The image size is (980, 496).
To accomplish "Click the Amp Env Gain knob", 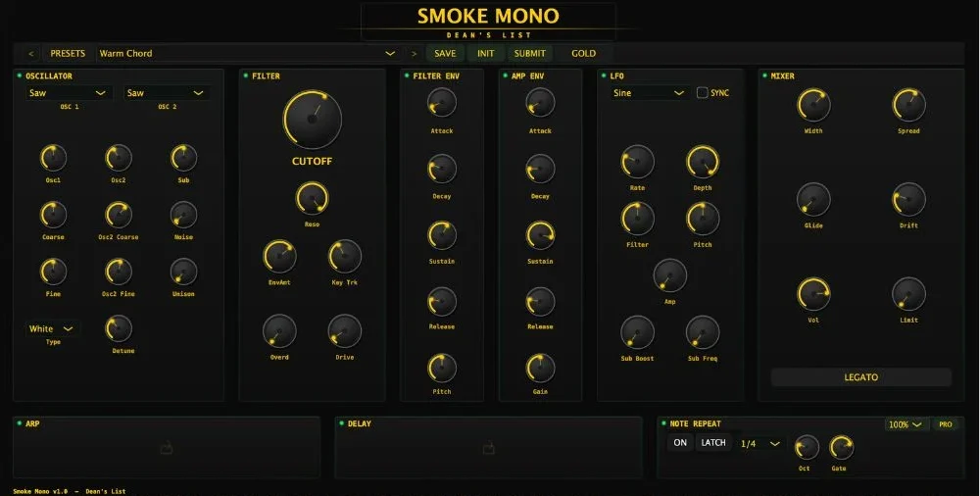I will click(540, 369).
